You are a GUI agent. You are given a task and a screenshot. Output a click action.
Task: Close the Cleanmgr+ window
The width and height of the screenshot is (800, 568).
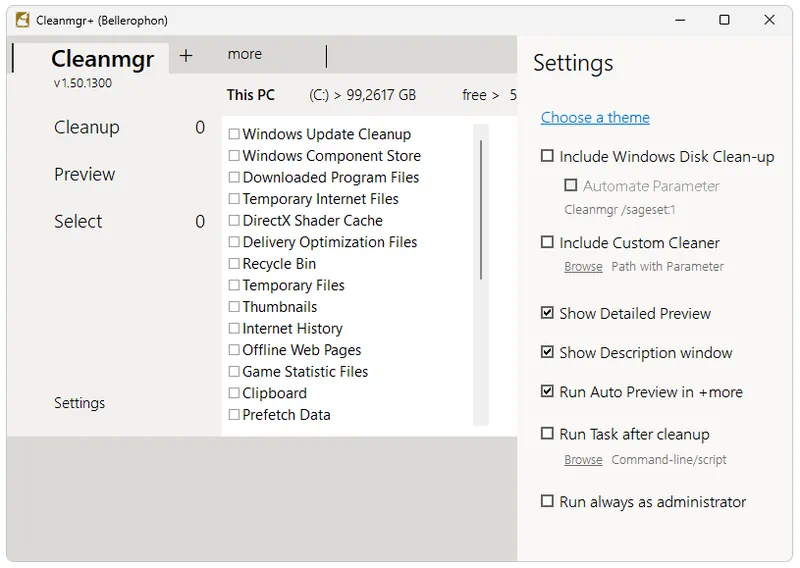pyautogui.click(x=769, y=20)
